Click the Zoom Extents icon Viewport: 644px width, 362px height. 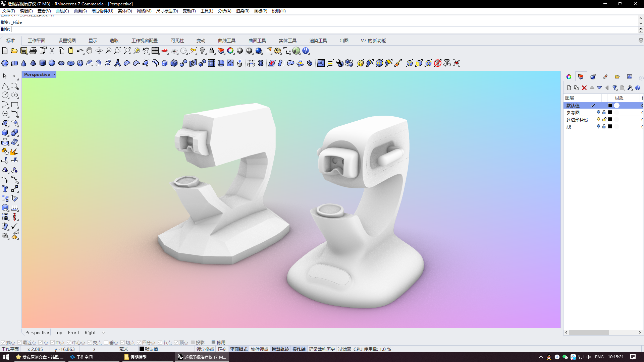(x=127, y=51)
